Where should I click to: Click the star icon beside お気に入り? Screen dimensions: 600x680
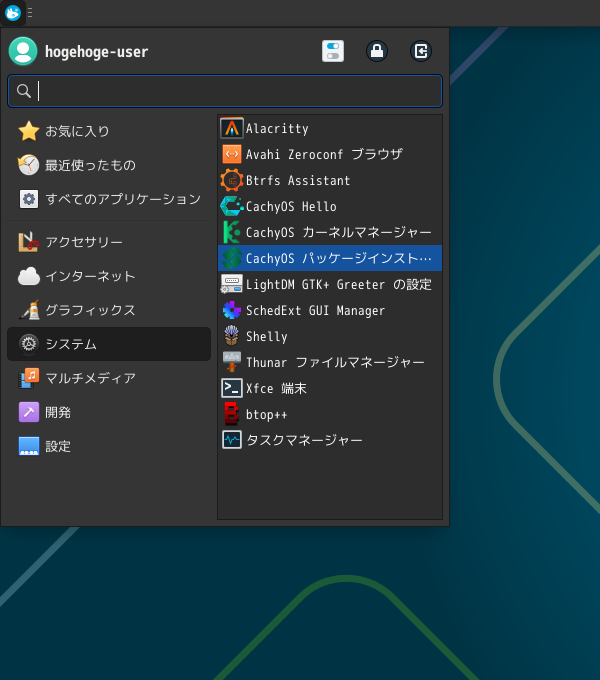point(29,131)
